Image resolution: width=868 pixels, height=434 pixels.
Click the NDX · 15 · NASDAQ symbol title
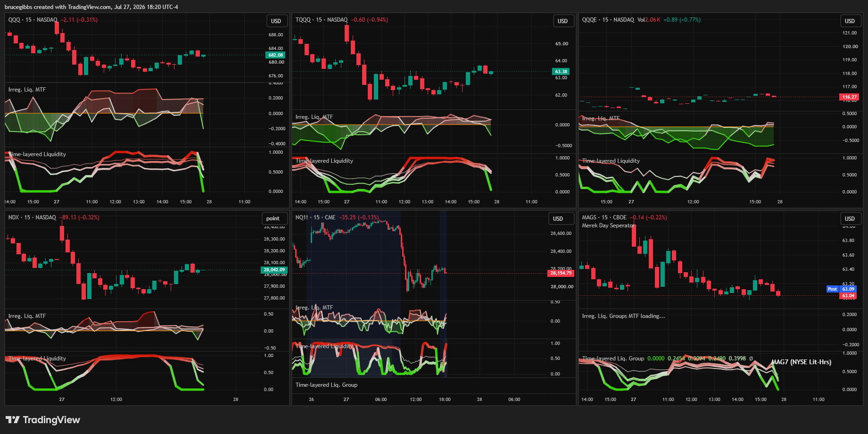pyautogui.click(x=32, y=217)
